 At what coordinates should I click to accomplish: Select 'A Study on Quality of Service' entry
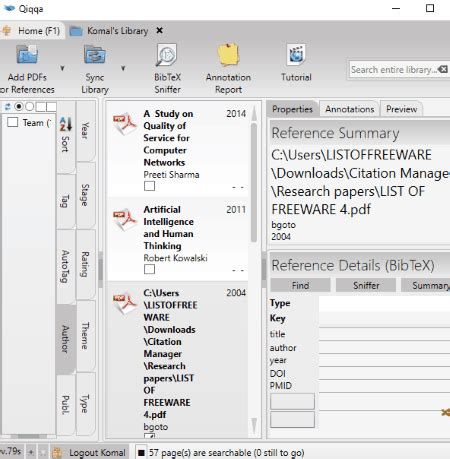click(177, 149)
